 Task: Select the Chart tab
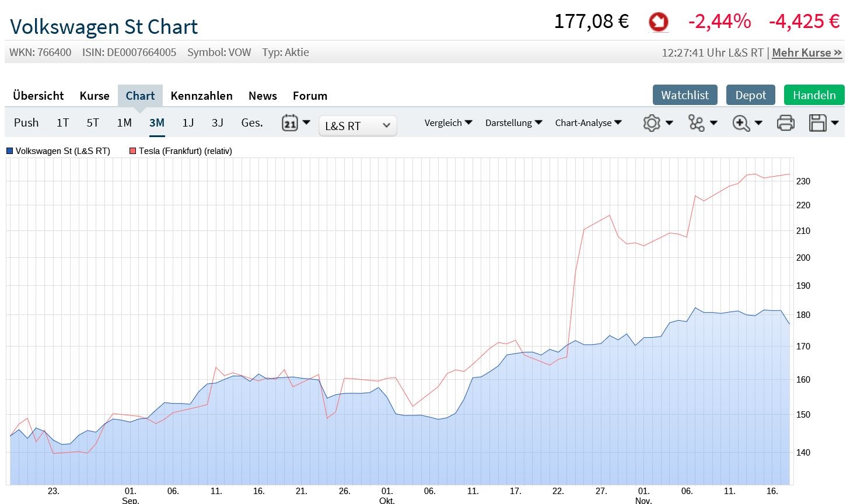[140, 96]
